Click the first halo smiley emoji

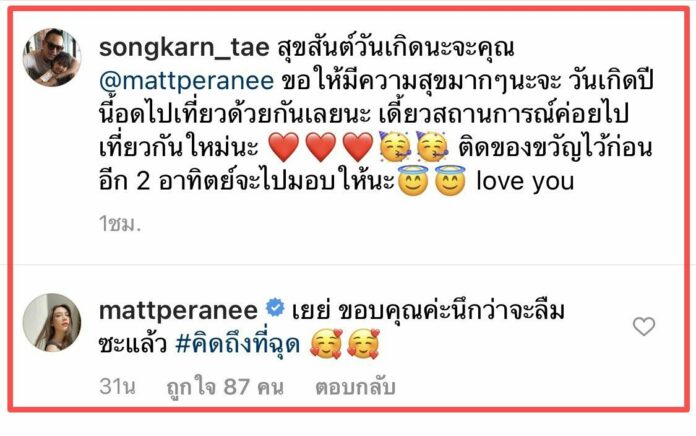[x=413, y=181]
